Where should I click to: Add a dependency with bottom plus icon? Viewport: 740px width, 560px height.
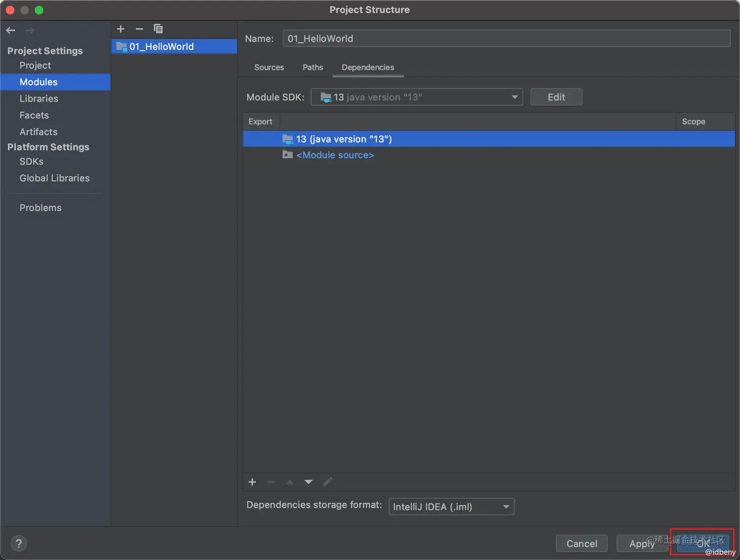(x=252, y=482)
